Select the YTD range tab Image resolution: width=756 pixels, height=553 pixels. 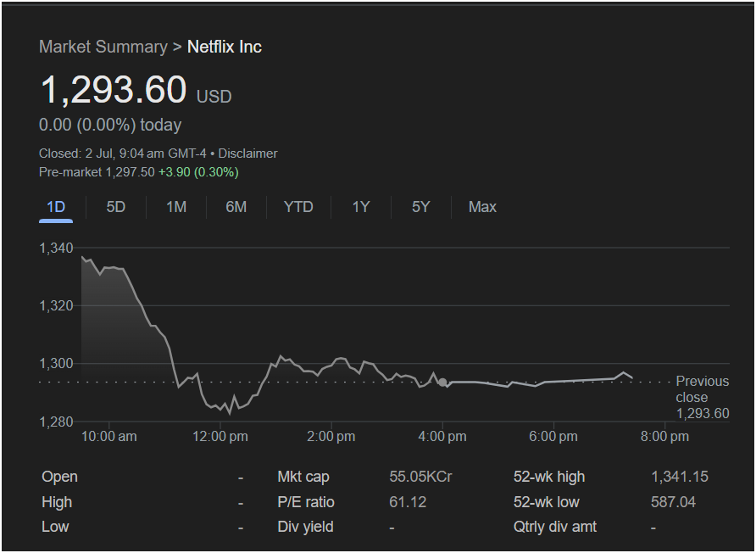[298, 207]
